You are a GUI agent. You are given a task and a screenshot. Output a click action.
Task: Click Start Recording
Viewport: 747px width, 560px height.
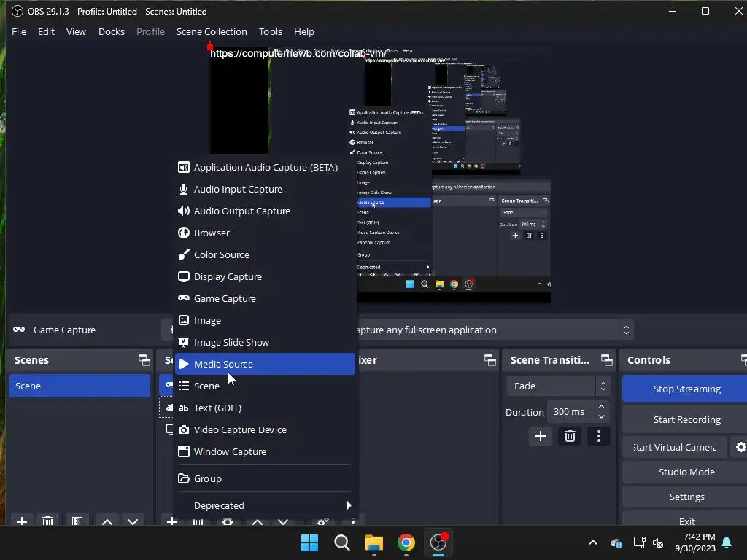tap(686, 419)
